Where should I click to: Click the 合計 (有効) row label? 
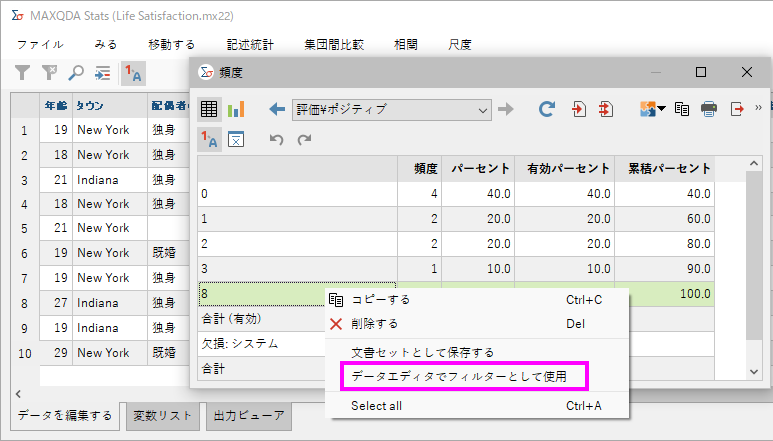pyautogui.click(x=232, y=319)
